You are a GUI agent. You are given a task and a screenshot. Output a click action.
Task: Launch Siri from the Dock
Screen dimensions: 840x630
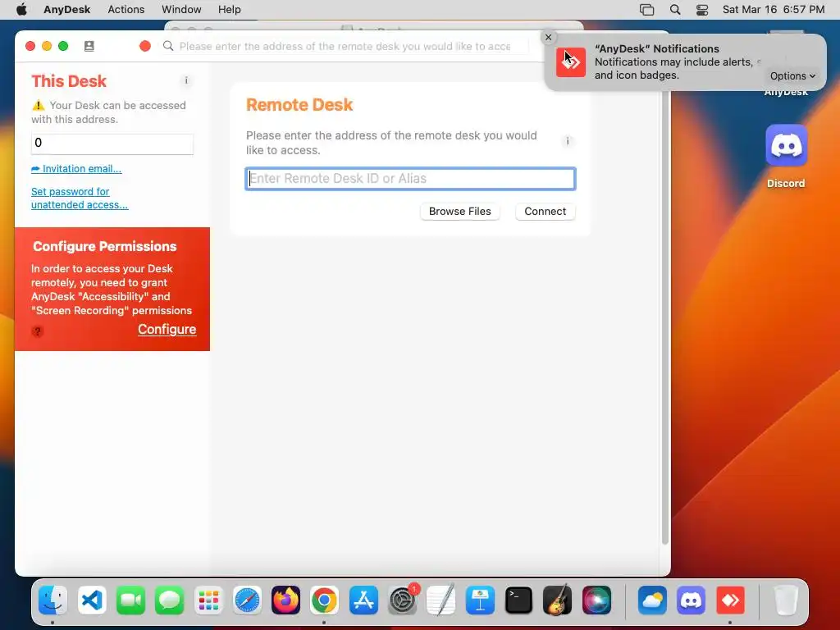click(x=597, y=600)
